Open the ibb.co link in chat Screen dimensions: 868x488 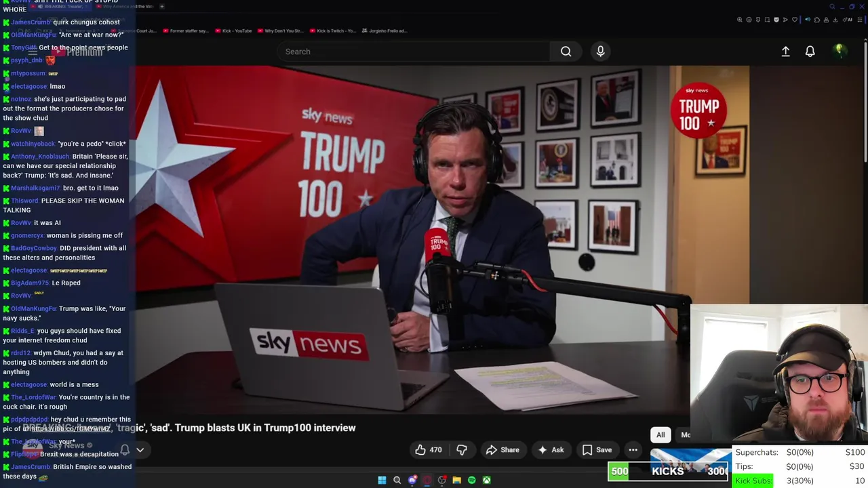point(71,429)
